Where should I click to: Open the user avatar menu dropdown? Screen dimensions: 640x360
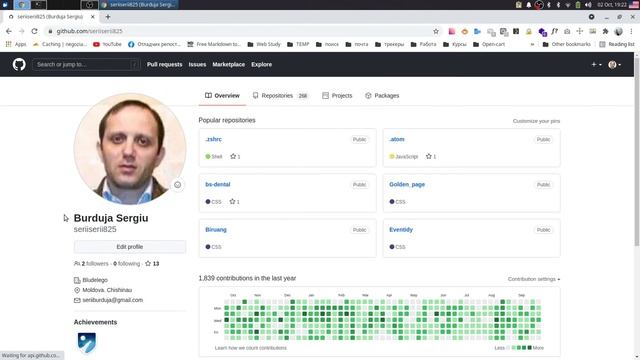click(x=614, y=64)
